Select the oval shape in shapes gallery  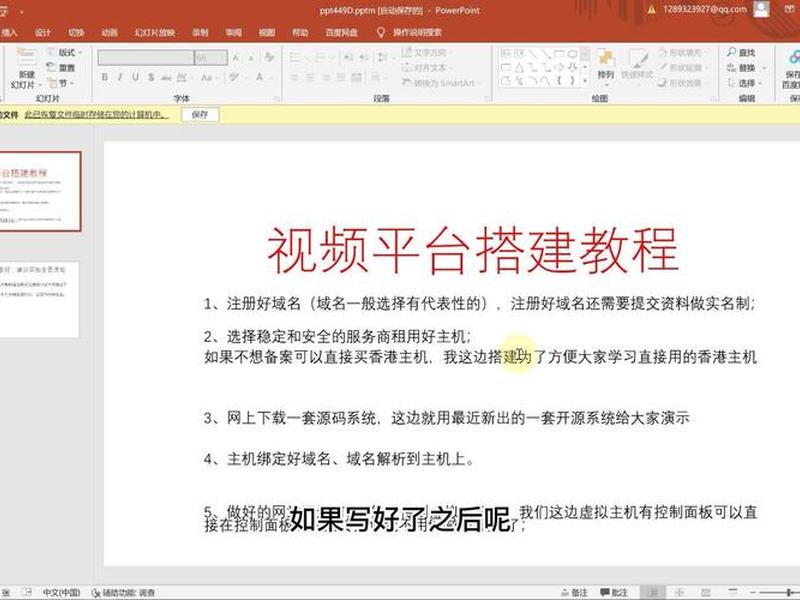pyautogui.click(x=572, y=54)
